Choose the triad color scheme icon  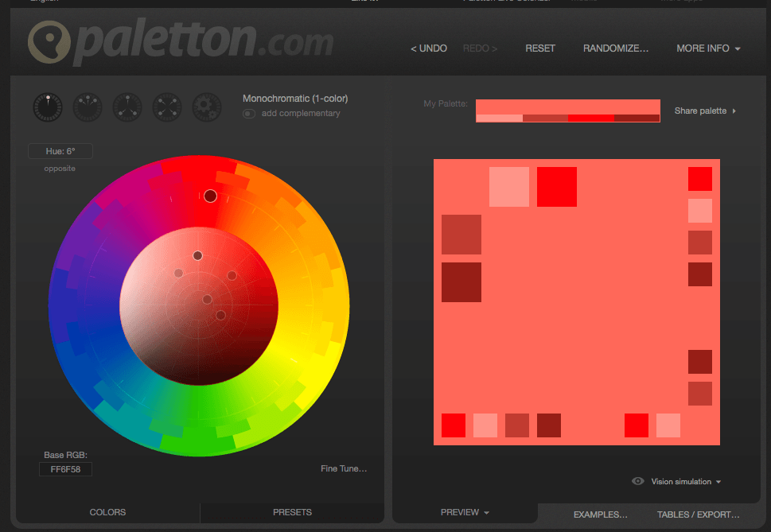pos(127,107)
